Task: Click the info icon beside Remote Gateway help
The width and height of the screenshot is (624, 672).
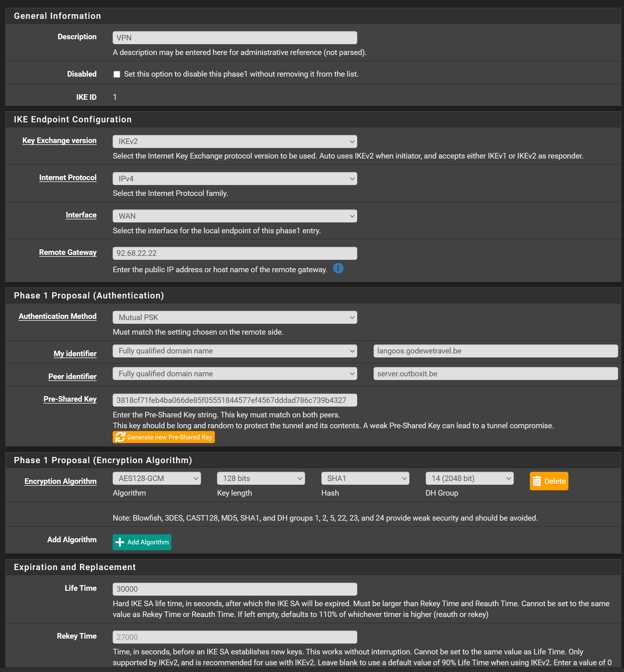Action: pyautogui.click(x=338, y=268)
